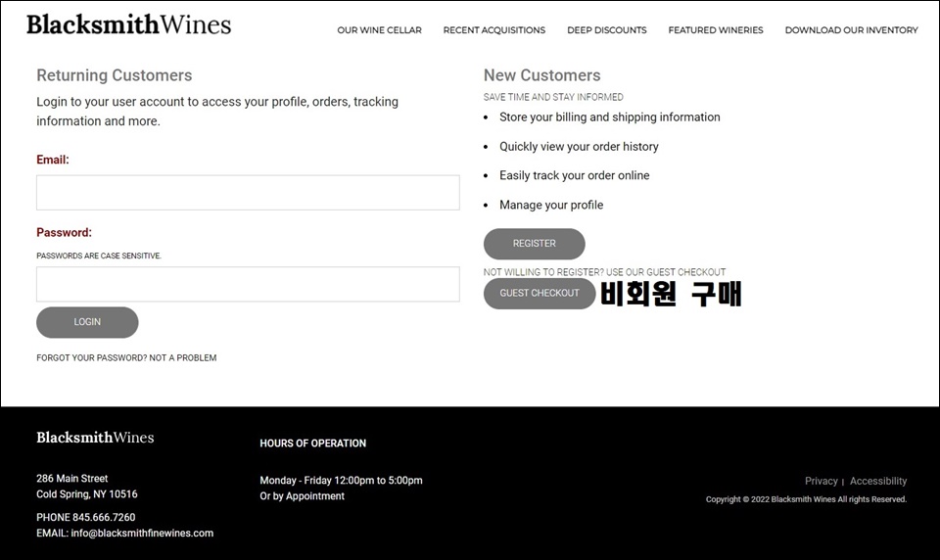Click '286 Main Street' address line

(71, 479)
